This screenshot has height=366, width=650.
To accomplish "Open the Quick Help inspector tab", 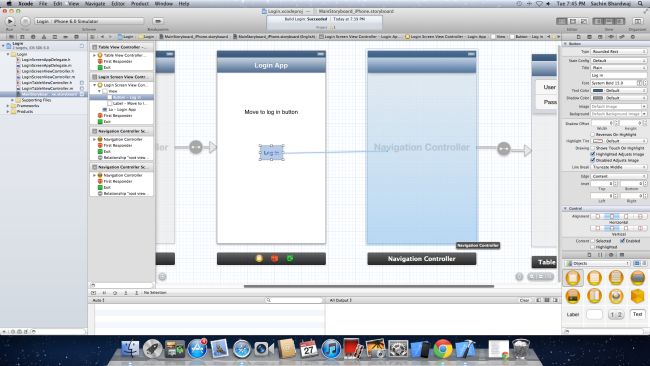I will tap(589, 37).
